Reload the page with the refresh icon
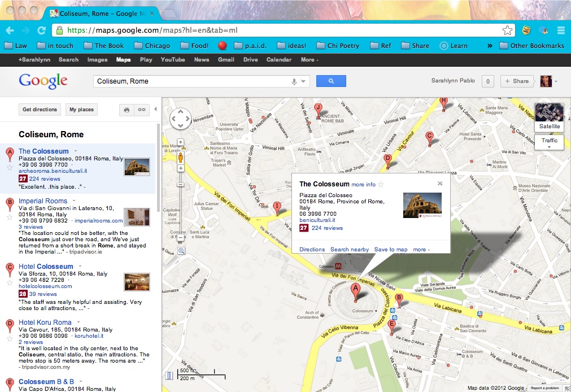 click(42, 31)
